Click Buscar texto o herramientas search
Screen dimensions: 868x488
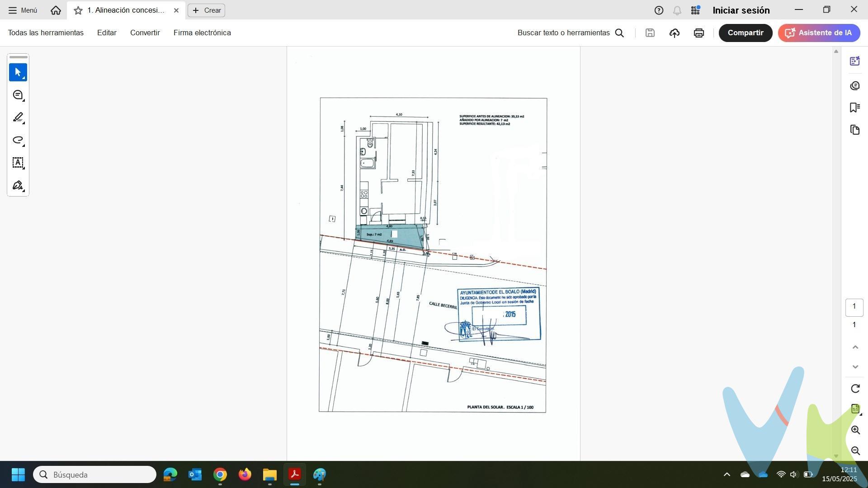click(571, 33)
